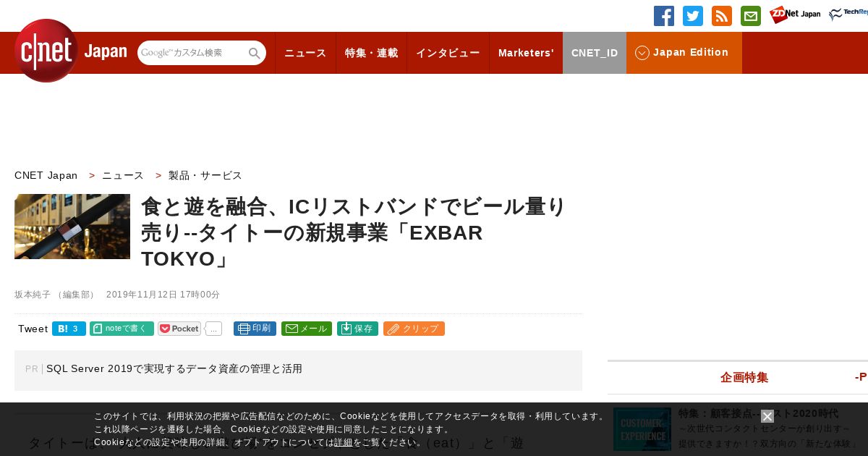Click the Hatena bookmark B! button

pyautogui.click(x=69, y=329)
